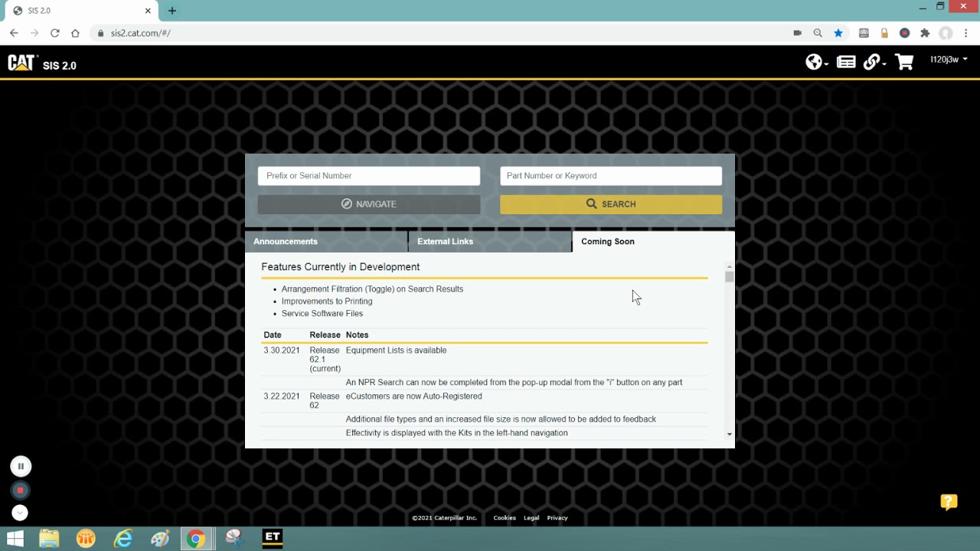Switch to the External Links tab
Viewport: 980px width, 551px height.
(490, 242)
